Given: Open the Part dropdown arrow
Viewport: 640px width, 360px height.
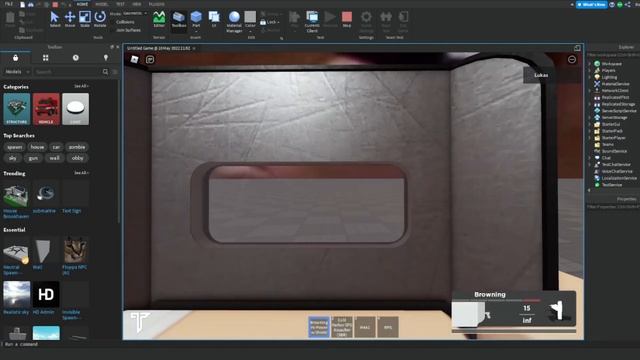Looking at the screenshot, I should point(196,31).
